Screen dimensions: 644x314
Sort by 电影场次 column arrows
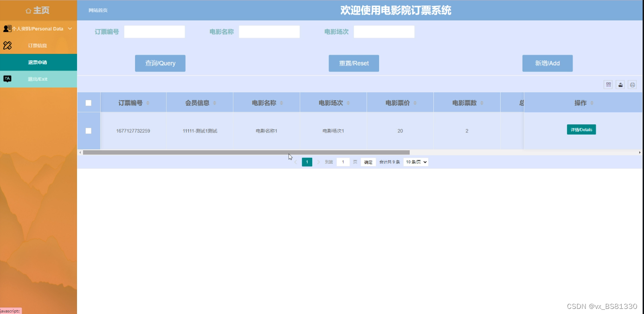click(x=348, y=103)
